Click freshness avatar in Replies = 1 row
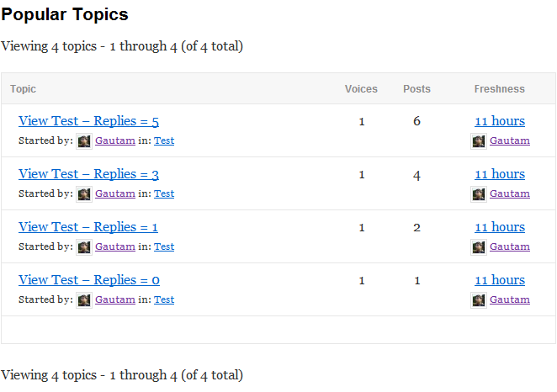This screenshot has height=392, width=557. click(479, 247)
